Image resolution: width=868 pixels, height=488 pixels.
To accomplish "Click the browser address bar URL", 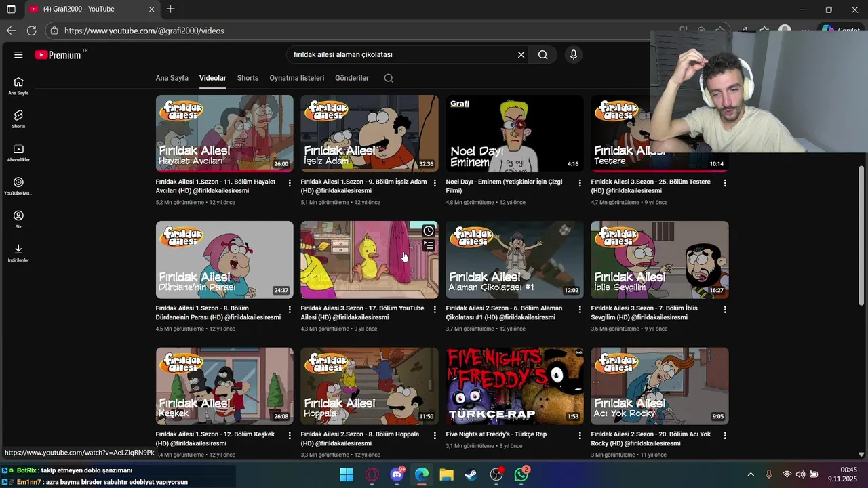I will tap(144, 30).
